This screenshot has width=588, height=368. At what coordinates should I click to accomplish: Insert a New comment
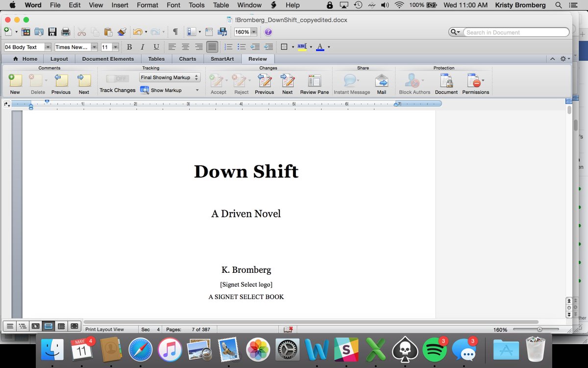click(15, 84)
